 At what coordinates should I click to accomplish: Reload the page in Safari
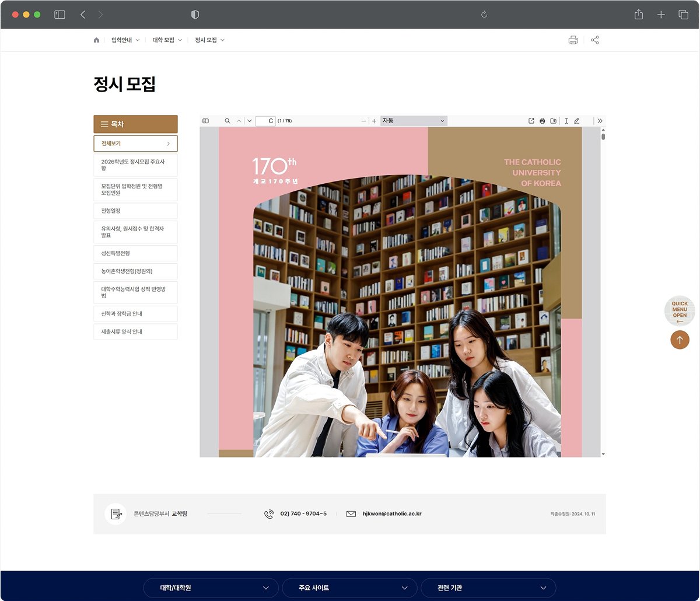point(484,15)
